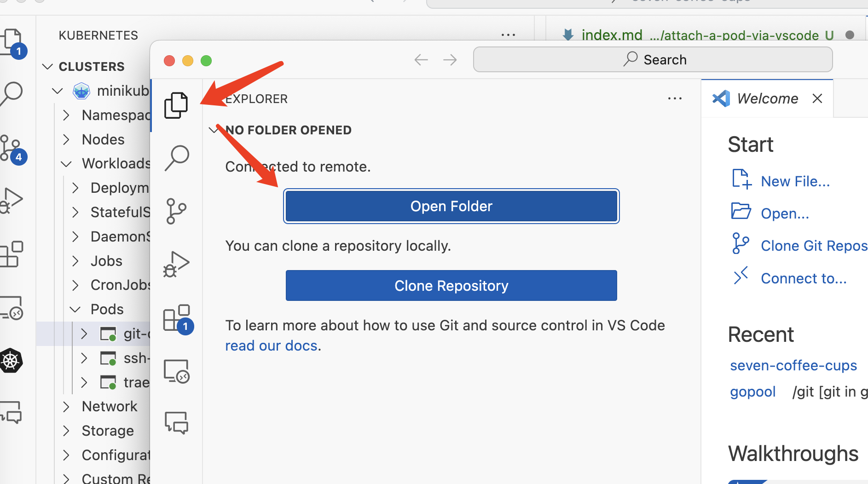Viewport: 868px width, 484px height.
Task: Open Source Control in front window activity bar
Action: click(176, 211)
